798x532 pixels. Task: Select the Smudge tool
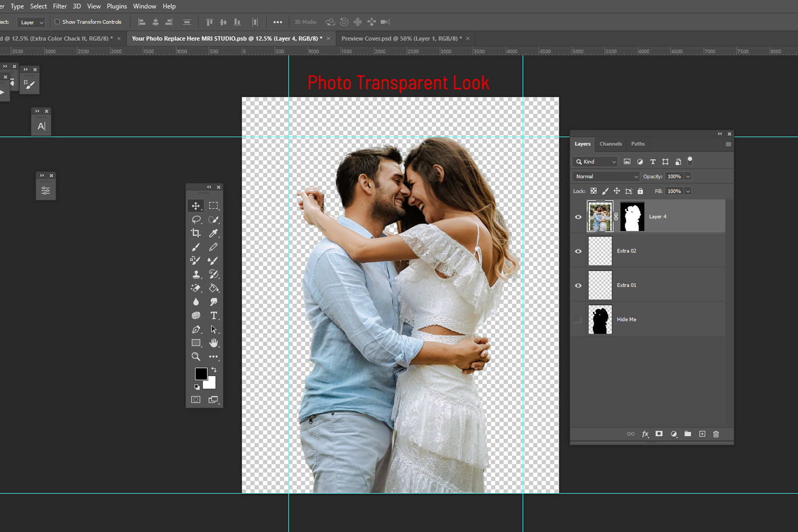pyautogui.click(x=214, y=302)
